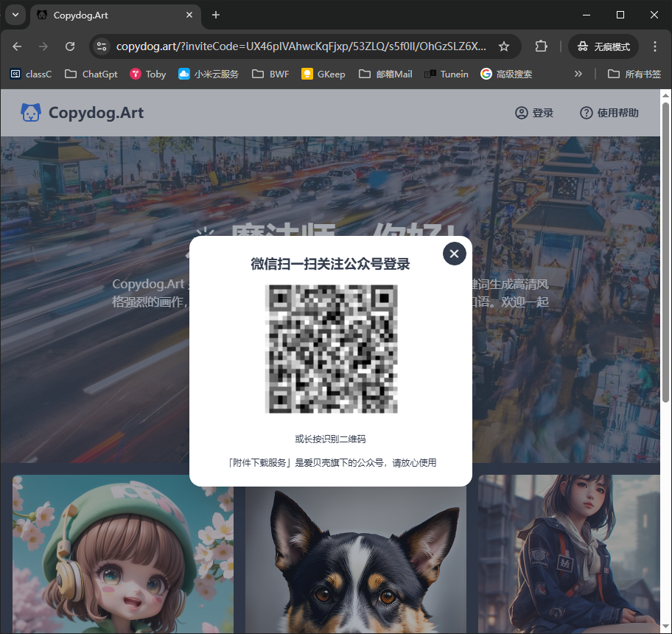Close the Copydog.Art tab

[x=189, y=15]
